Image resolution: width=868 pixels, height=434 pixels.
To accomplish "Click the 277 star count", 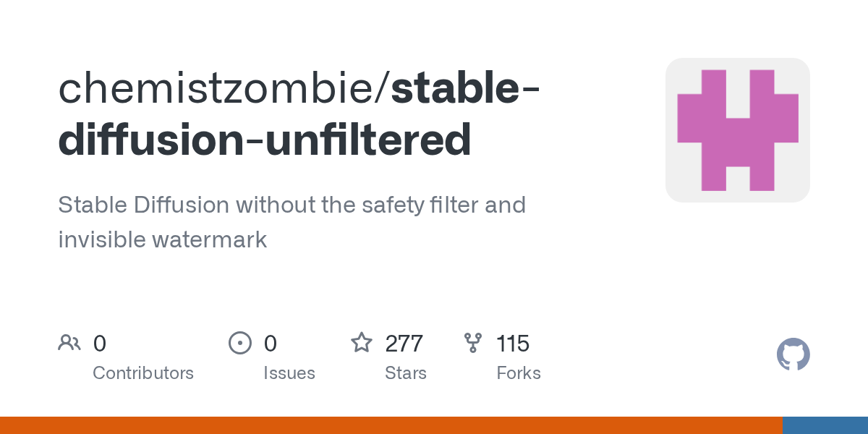I will pos(404,343).
